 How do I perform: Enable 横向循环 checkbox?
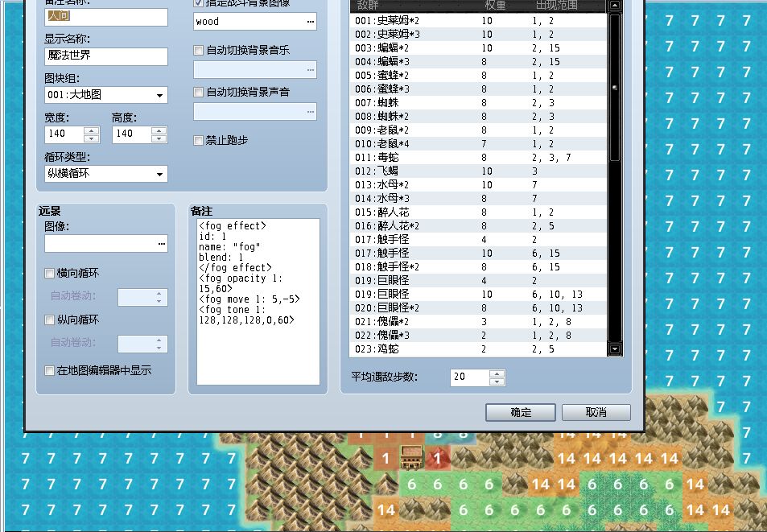pos(49,273)
